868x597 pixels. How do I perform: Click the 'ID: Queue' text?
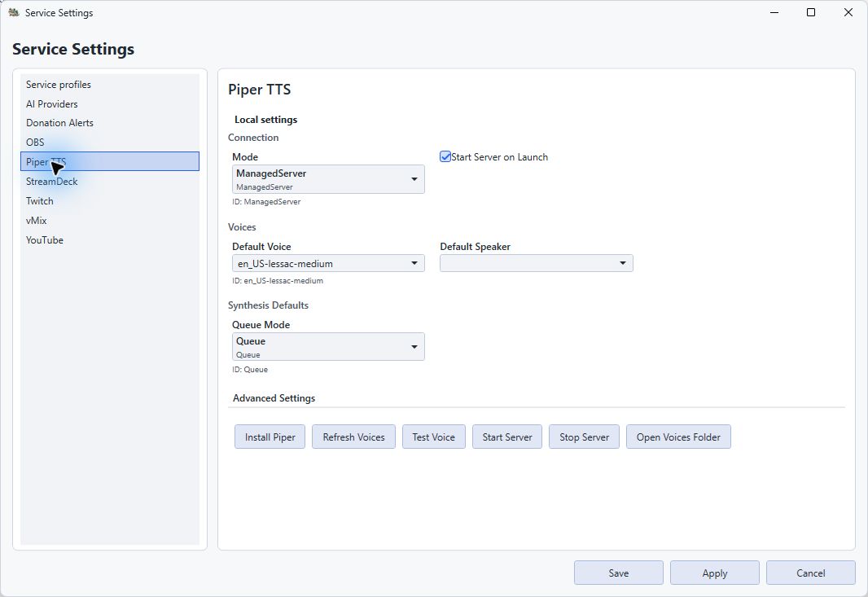250,370
